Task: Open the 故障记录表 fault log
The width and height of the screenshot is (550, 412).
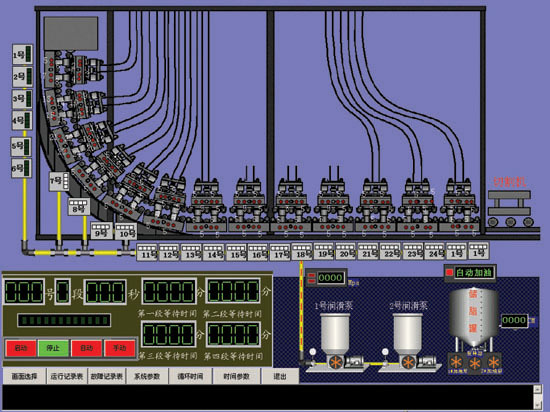Action: click(107, 377)
